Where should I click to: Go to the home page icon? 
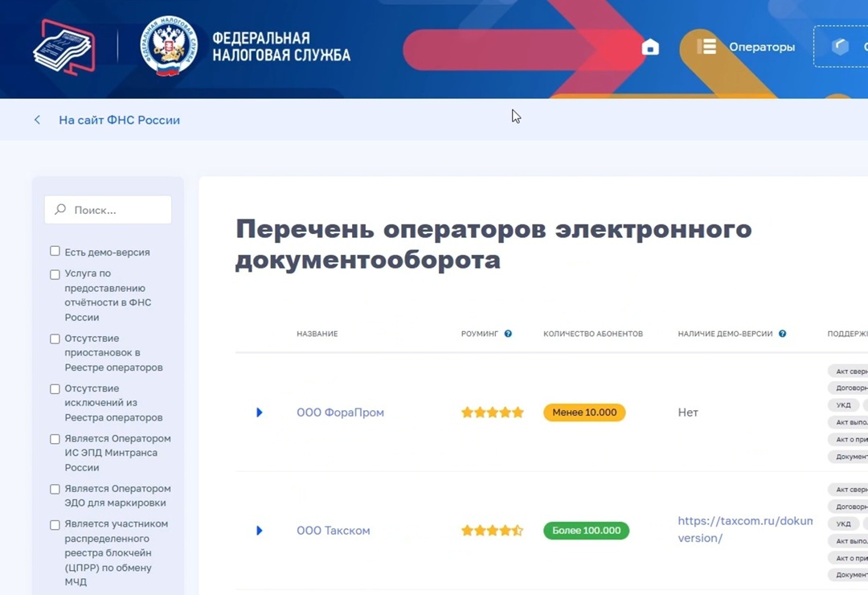tap(650, 47)
